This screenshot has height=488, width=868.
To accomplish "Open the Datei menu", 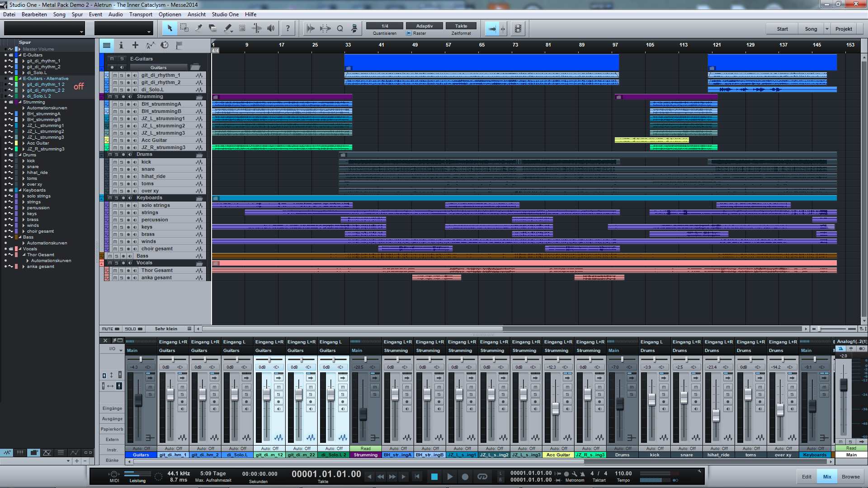I will [9, 14].
